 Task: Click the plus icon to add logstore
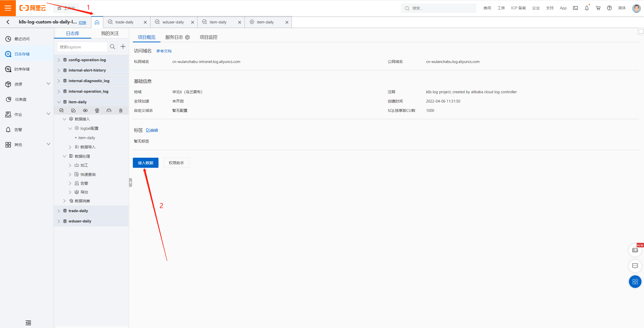tap(123, 47)
